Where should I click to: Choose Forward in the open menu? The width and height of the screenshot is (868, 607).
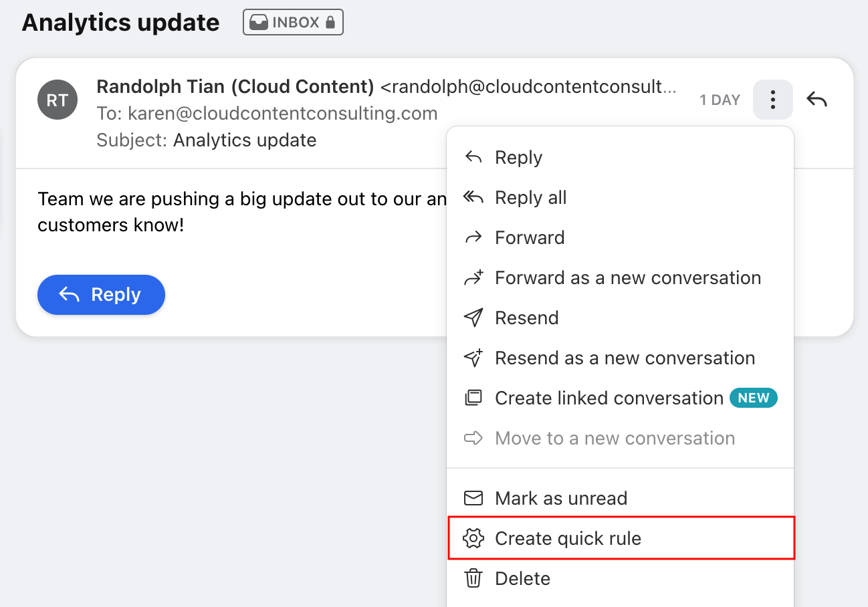coord(529,237)
